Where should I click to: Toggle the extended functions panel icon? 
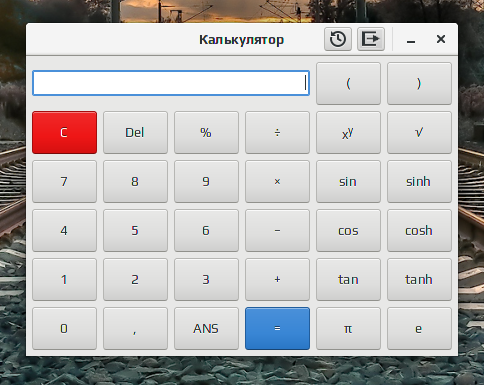pos(371,39)
